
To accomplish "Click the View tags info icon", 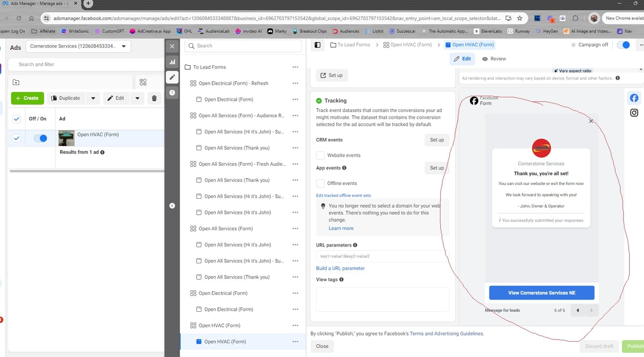I will [341, 279].
